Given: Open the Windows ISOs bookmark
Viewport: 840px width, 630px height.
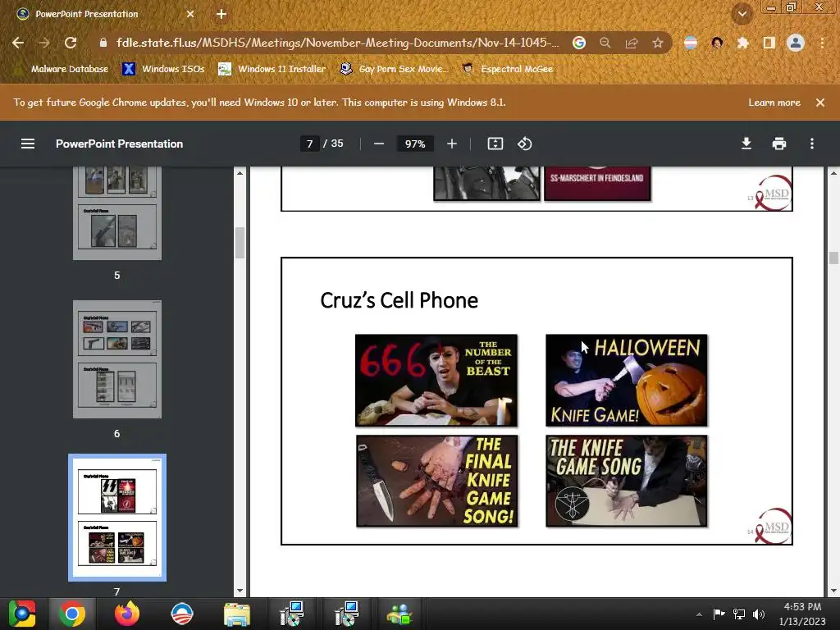Looking at the screenshot, I should click(163, 69).
